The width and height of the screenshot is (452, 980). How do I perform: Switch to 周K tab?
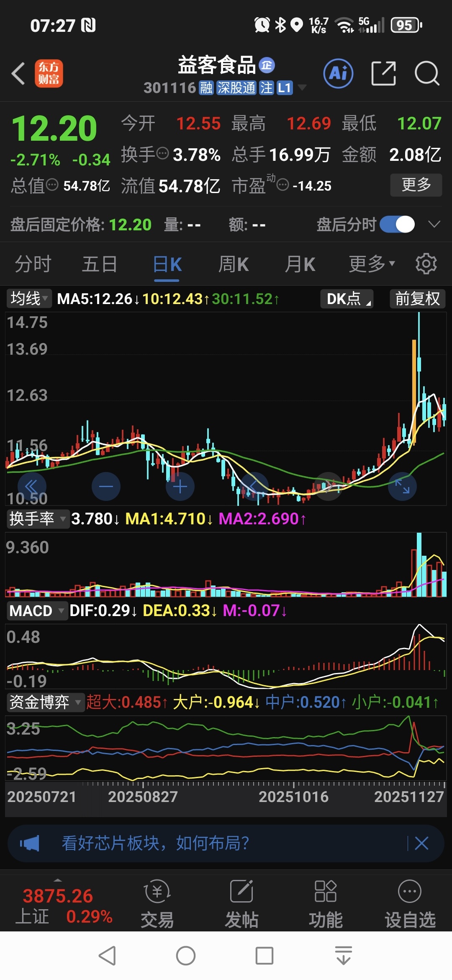(x=234, y=264)
